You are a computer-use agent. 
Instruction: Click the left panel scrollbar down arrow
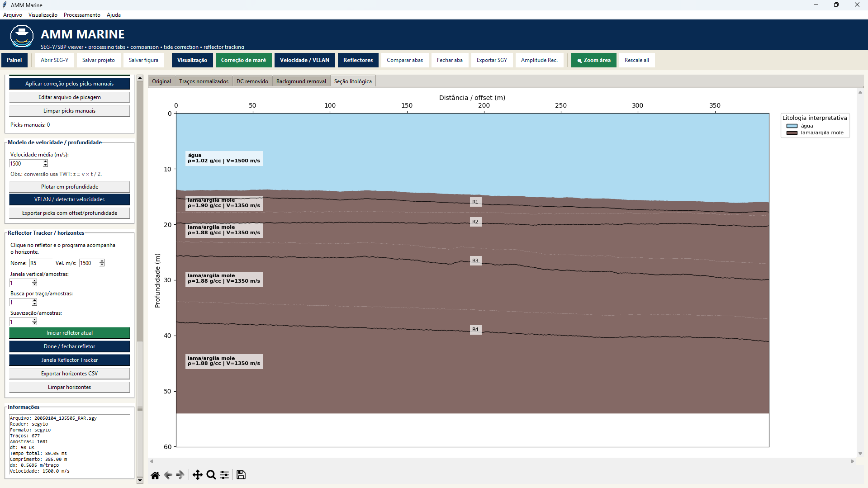pyautogui.click(x=140, y=480)
